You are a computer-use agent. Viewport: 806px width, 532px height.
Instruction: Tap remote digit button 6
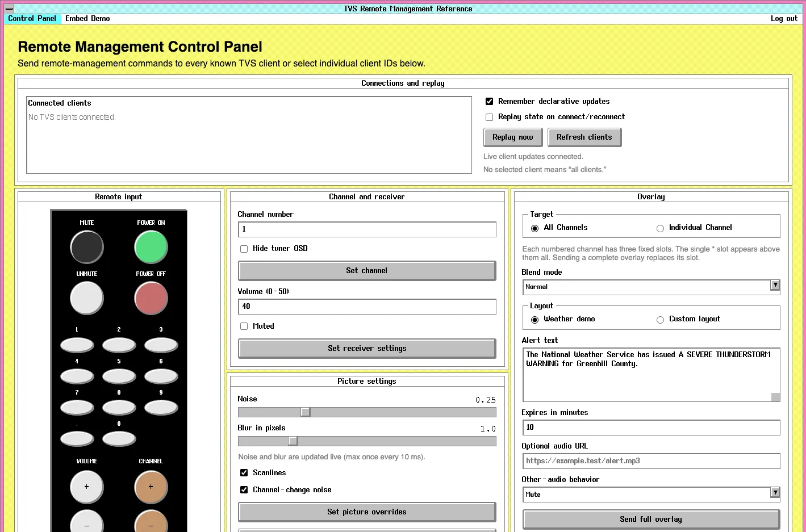point(161,376)
